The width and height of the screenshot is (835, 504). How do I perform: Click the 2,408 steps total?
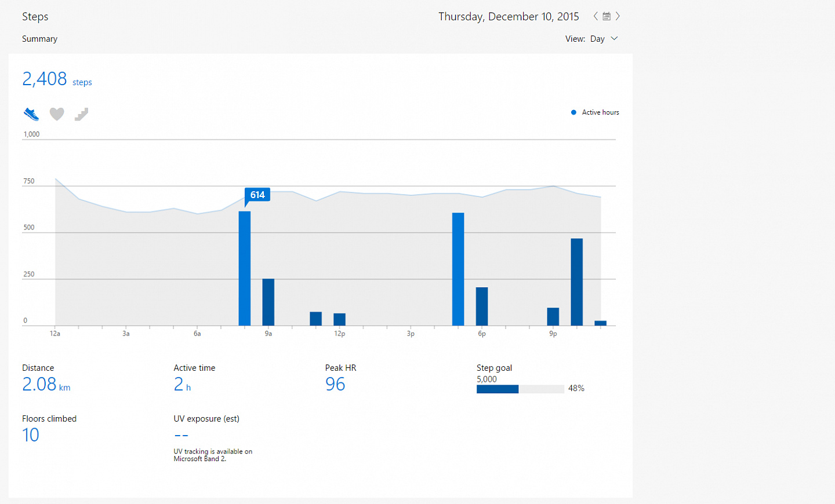pos(57,79)
